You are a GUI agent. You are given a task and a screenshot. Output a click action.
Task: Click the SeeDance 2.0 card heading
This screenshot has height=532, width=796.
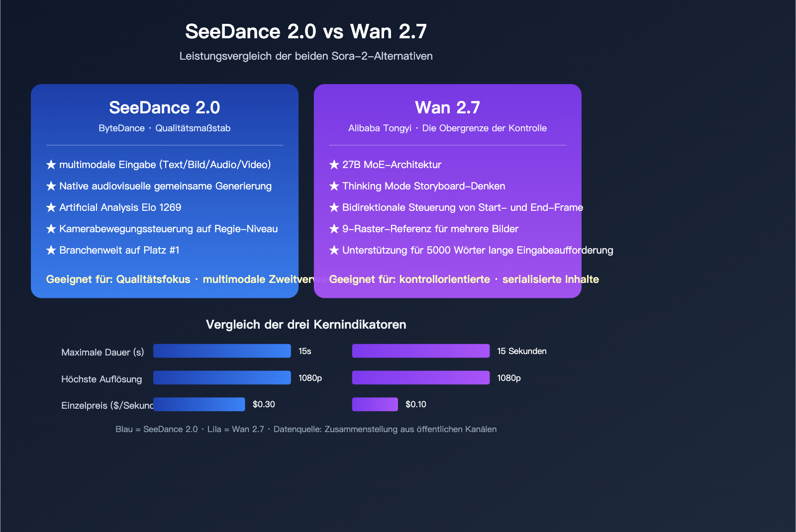pyautogui.click(x=165, y=107)
